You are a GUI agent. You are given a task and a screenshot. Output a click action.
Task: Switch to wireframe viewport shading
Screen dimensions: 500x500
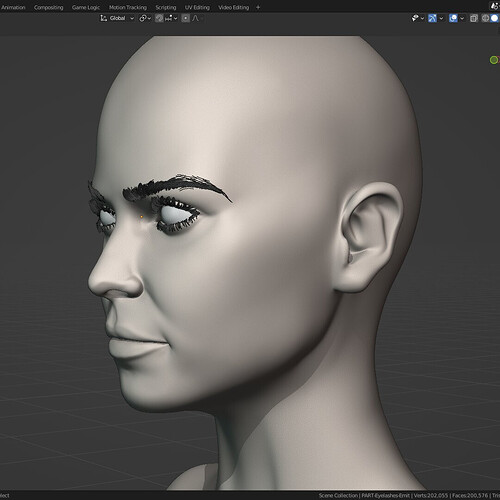(x=485, y=18)
